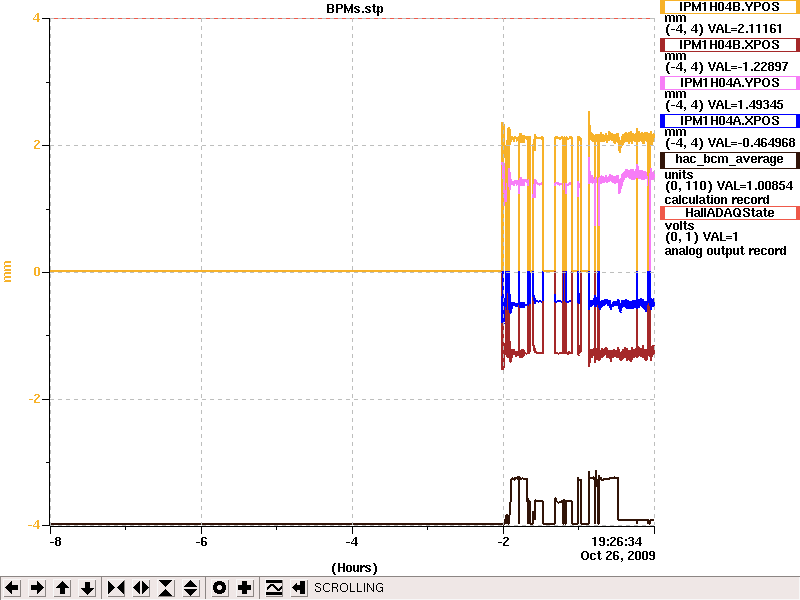Pan the plot right with the right arrow
The width and height of the screenshot is (800, 600).
coord(37,588)
